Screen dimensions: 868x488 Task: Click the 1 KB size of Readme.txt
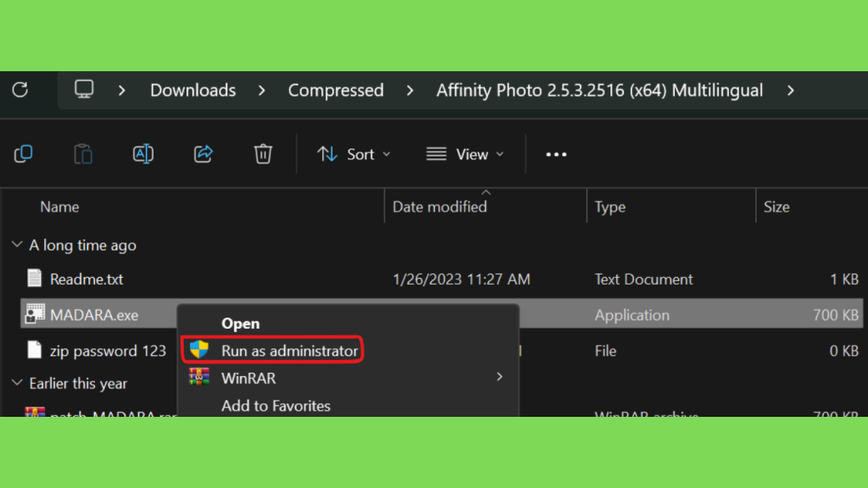pyautogui.click(x=844, y=279)
